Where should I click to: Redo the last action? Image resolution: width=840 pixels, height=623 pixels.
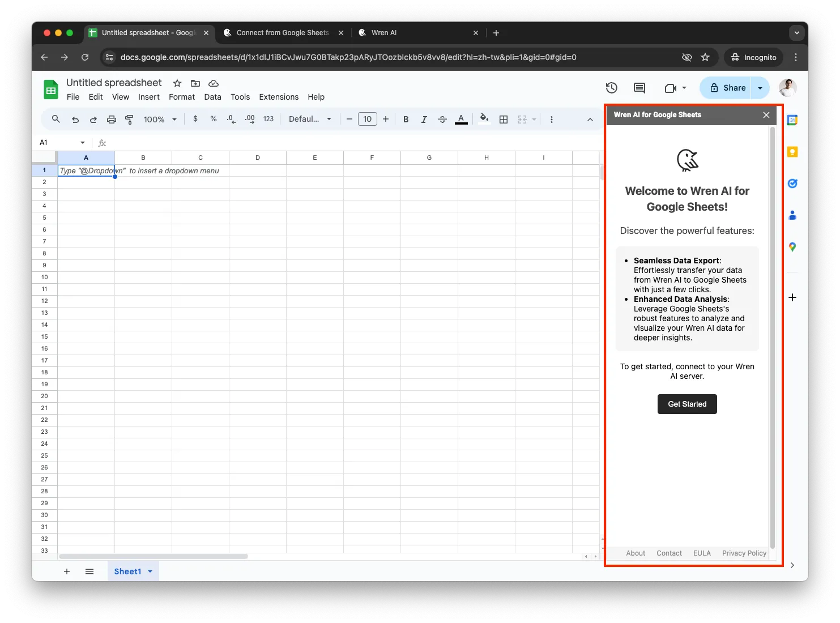pyautogui.click(x=93, y=120)
